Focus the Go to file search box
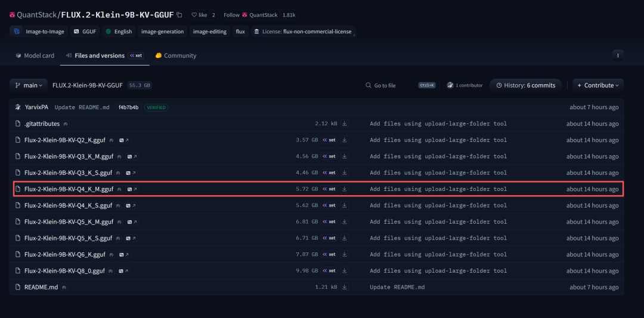 [400, 85]
